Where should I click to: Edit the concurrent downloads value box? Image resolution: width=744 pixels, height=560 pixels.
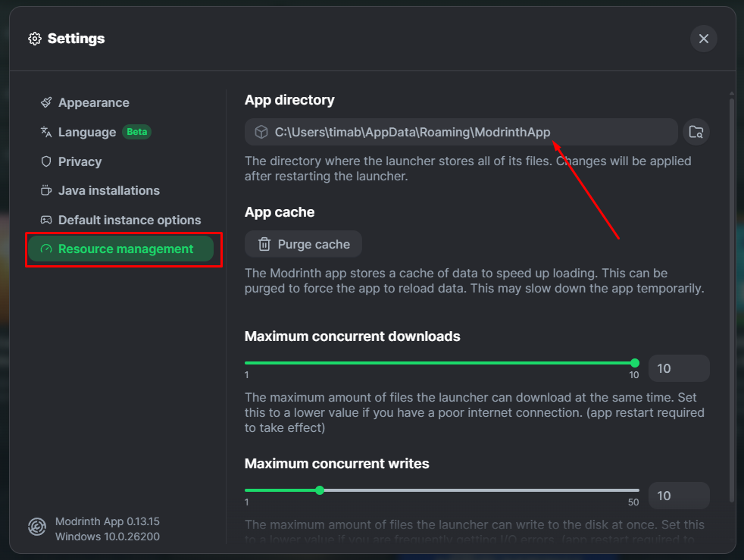click(679, 368)
